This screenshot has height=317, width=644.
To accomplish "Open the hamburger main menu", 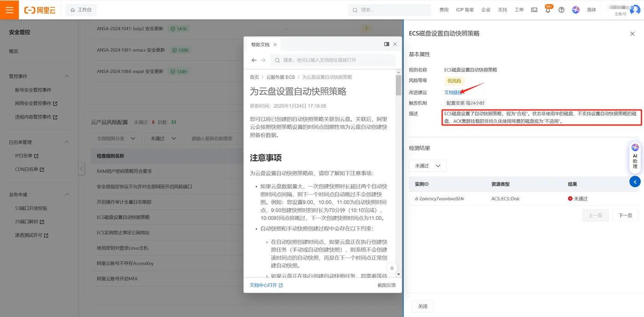I will point(9,10).
